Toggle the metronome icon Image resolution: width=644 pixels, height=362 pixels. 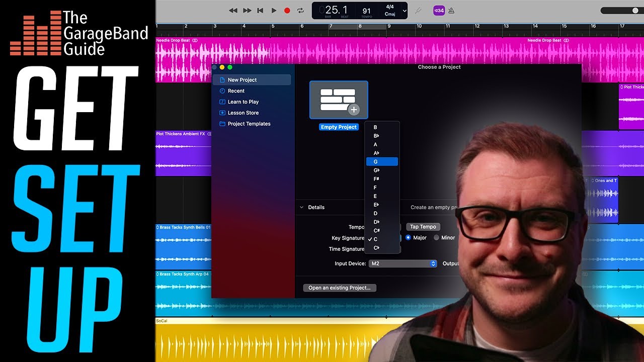[x=451, y=11]
